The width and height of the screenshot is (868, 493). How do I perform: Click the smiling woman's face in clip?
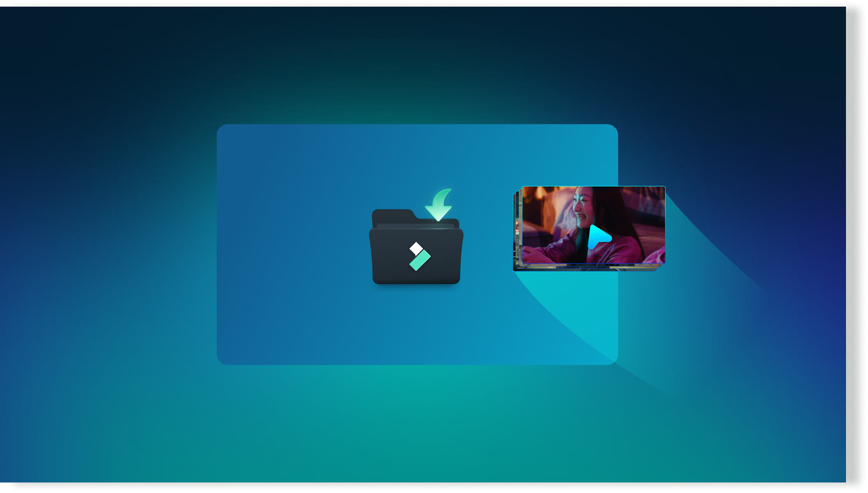[582, 208]
